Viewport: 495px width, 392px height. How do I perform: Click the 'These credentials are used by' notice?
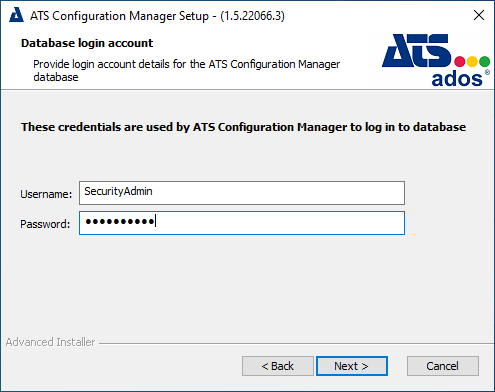pyautogui.click(x=243, y=127)
